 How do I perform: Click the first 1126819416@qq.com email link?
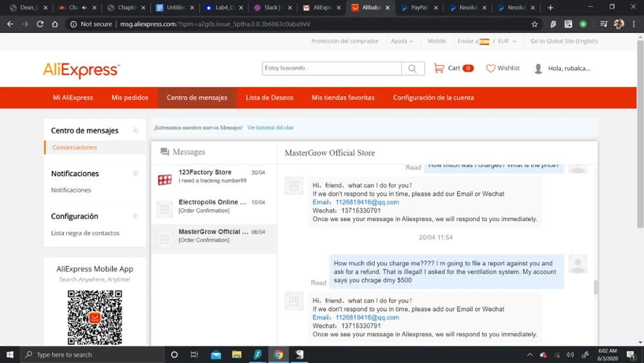tap(367, 202)
